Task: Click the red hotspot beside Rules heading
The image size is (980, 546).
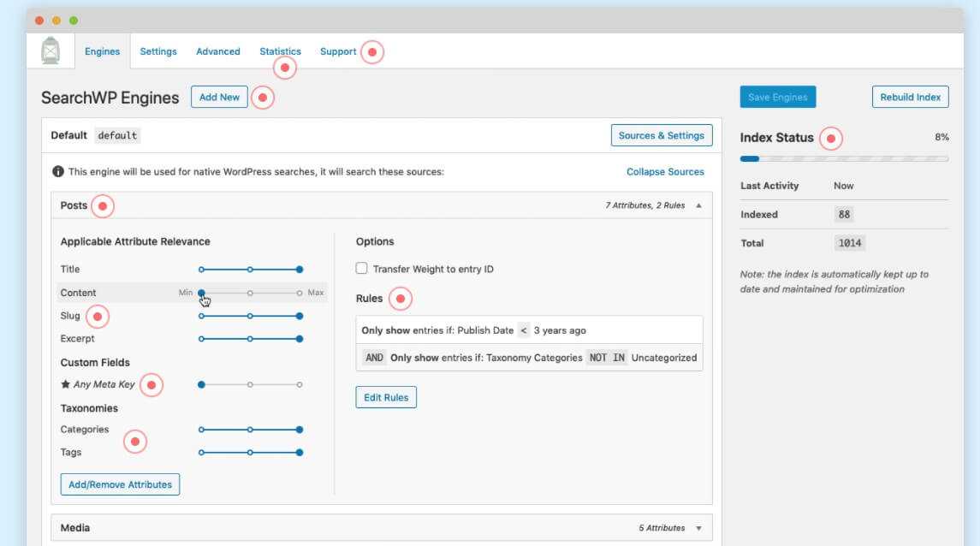Action: [x=400, y=299]
